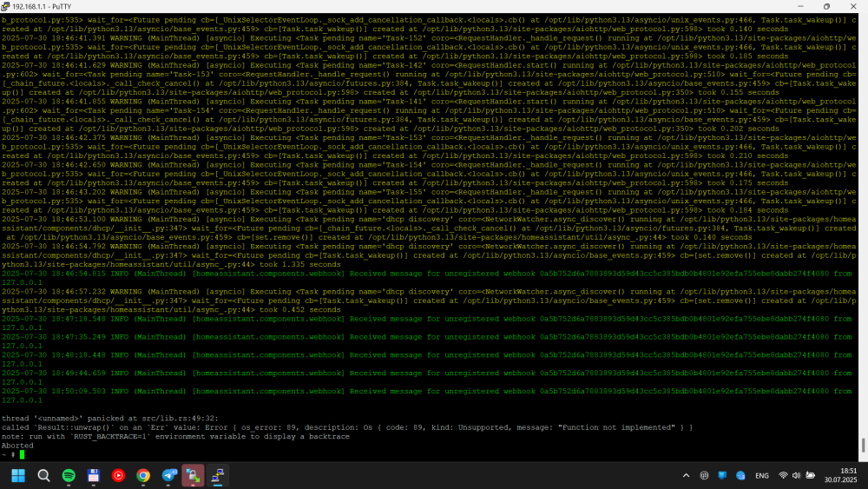The width and height of the screenshot is (868, 489).
Task: Close the PuTTY window
Action: pyautogui.click(x=853, y=7)
